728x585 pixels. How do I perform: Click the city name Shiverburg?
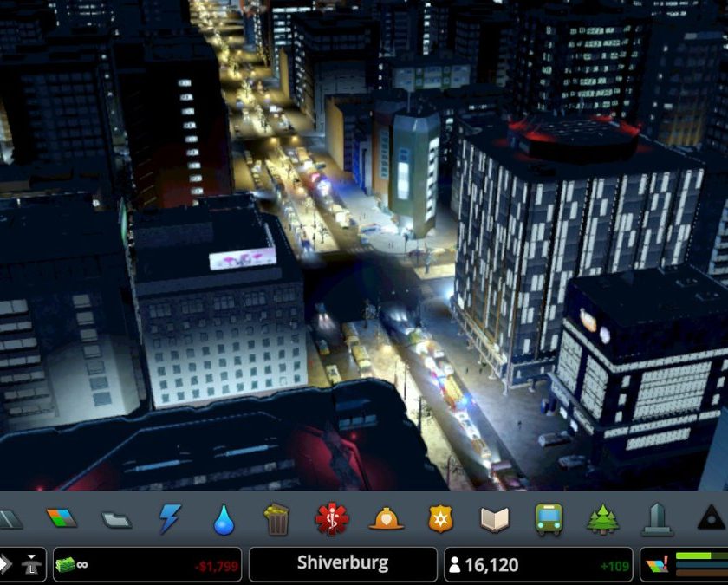click(342, 562)
